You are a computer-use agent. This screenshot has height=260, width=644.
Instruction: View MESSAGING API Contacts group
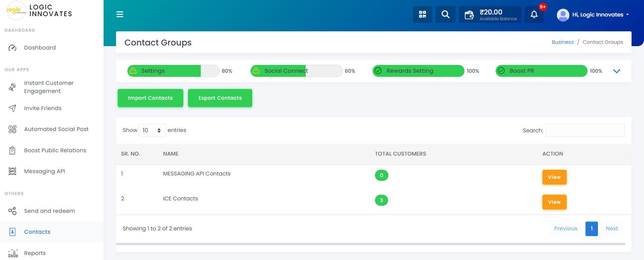pyautogui.click(x=554, y=177)
